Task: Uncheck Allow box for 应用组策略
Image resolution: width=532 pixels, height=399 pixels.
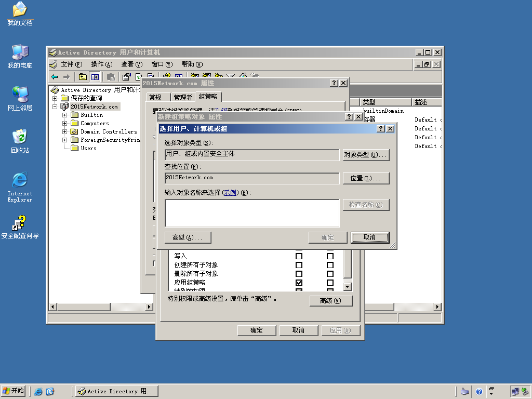Action: coord(299,283)
